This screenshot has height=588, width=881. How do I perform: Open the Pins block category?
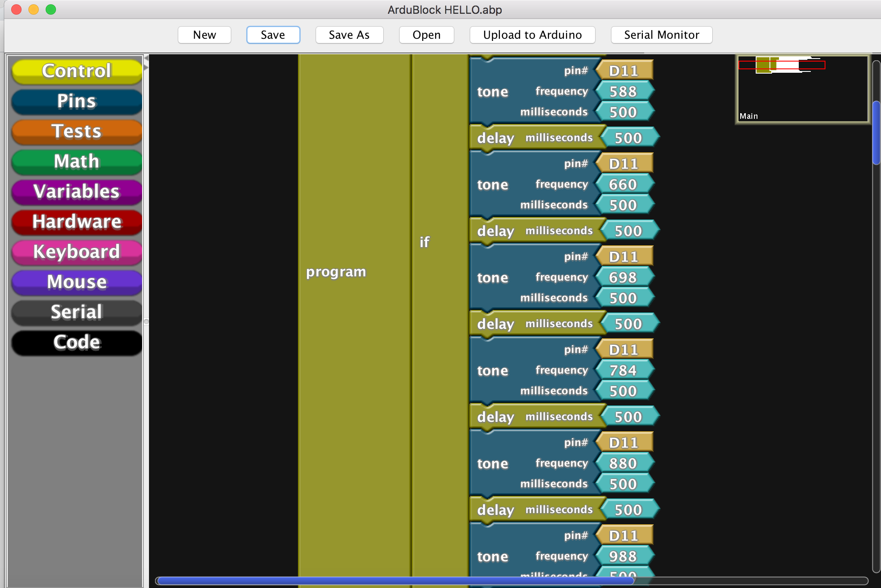[76, 101]
